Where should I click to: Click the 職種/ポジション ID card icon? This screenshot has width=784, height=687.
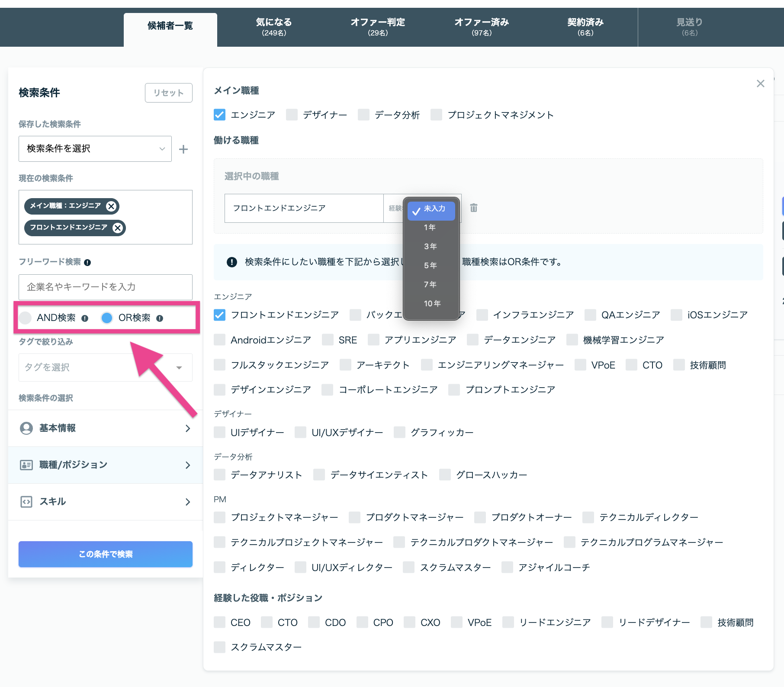coord(26,465)
